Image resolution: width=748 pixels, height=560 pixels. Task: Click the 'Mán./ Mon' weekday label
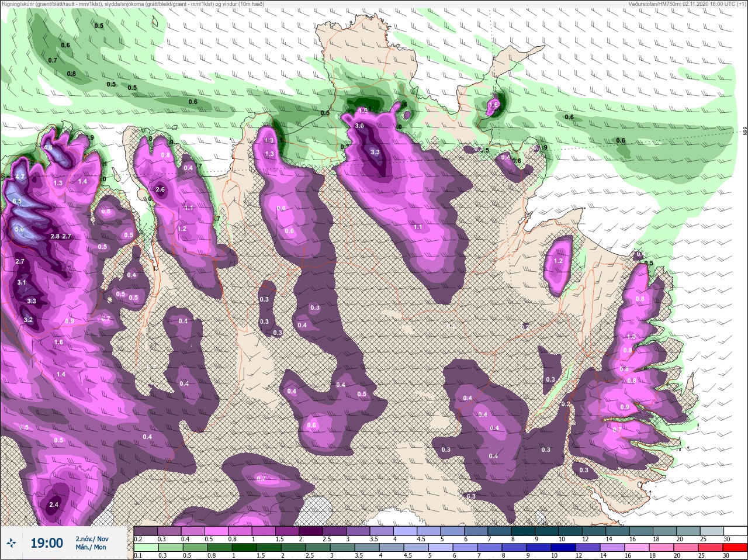click(91, 548)
